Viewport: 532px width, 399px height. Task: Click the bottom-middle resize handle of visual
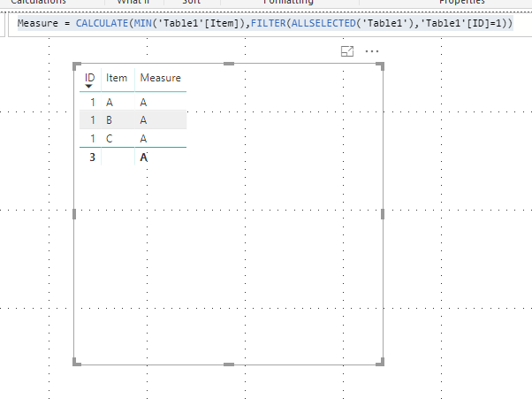pos(229,364)
